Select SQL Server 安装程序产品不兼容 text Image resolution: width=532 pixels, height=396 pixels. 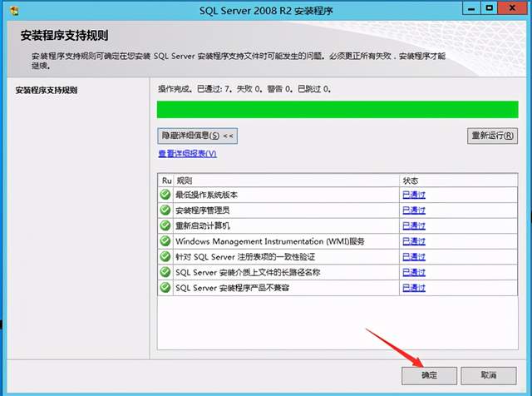coord(232,288)
